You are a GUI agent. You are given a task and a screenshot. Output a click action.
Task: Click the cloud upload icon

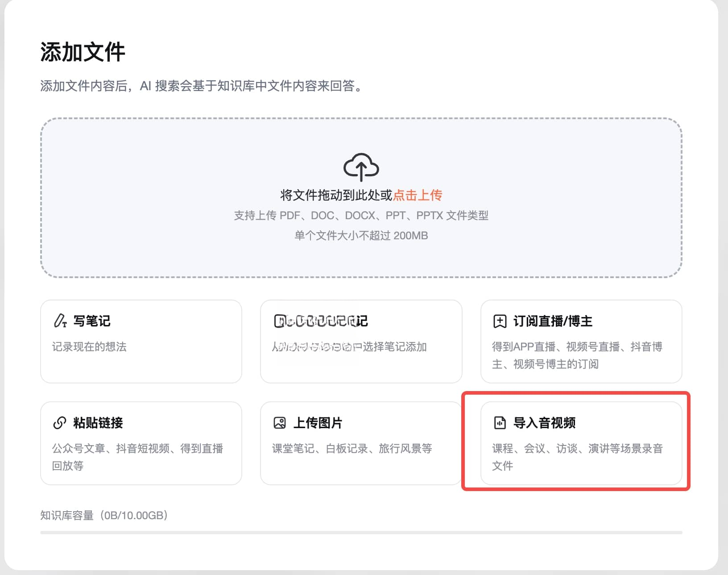361,167
